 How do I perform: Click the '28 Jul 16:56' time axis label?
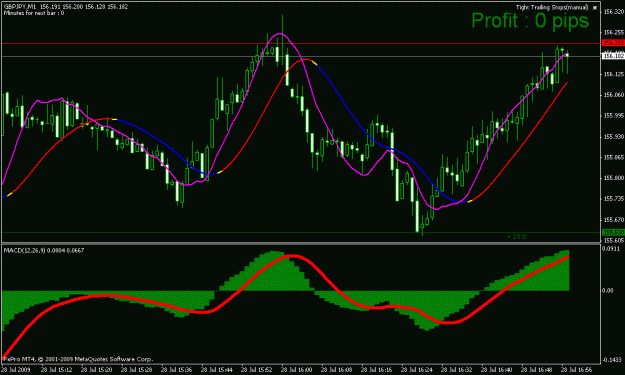576,369
